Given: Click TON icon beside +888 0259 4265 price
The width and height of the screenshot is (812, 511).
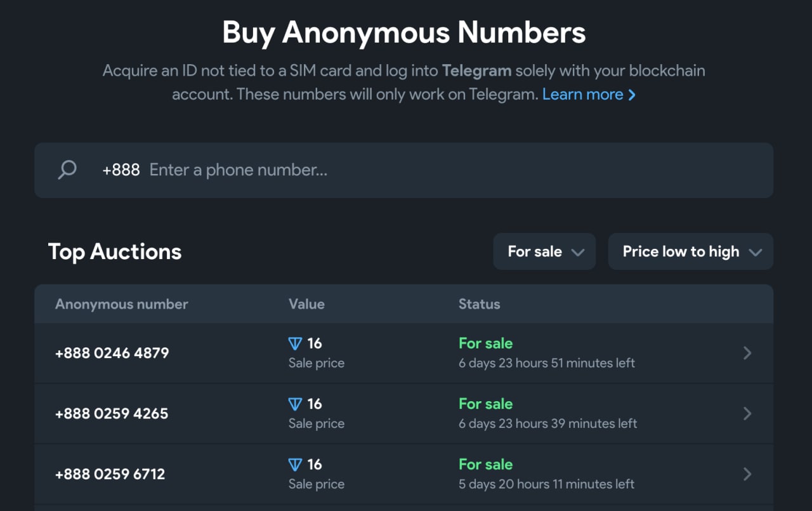Looking at the screenshot, I should (295, 404).
